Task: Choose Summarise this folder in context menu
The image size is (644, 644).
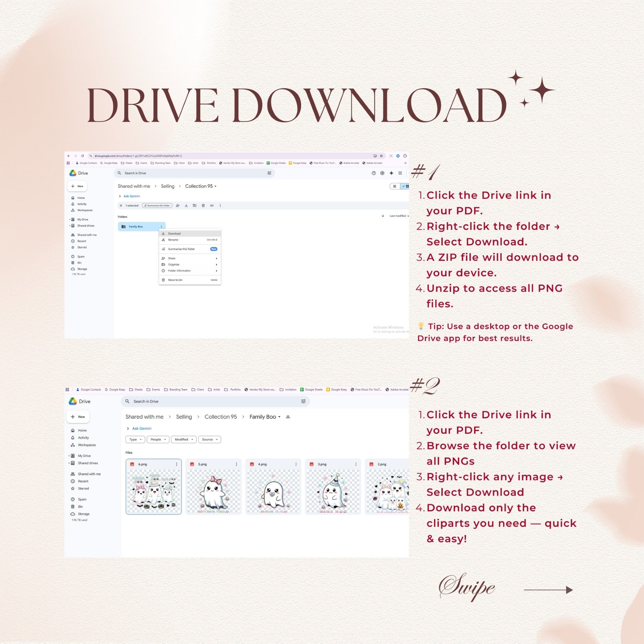Action: (x=190, y=249)
